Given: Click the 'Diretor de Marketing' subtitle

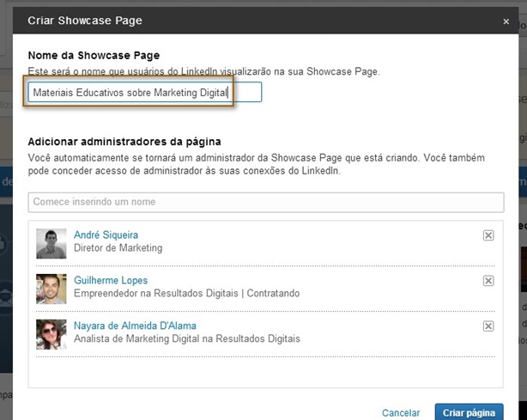Looking at the screenshot, I should (x=118, y=248).
